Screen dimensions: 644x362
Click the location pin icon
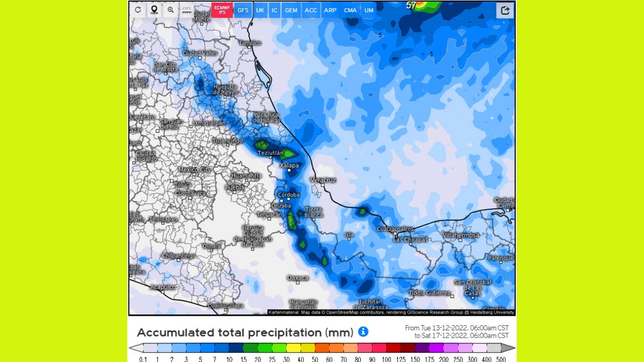(x=154, y=10)
